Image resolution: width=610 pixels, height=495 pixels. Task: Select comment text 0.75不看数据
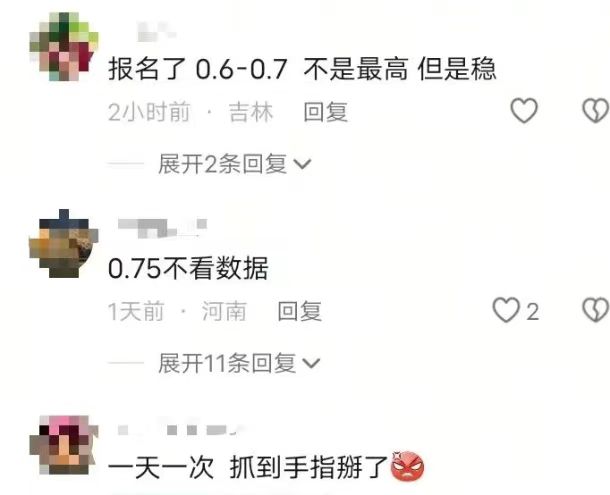tap(188, 269)
